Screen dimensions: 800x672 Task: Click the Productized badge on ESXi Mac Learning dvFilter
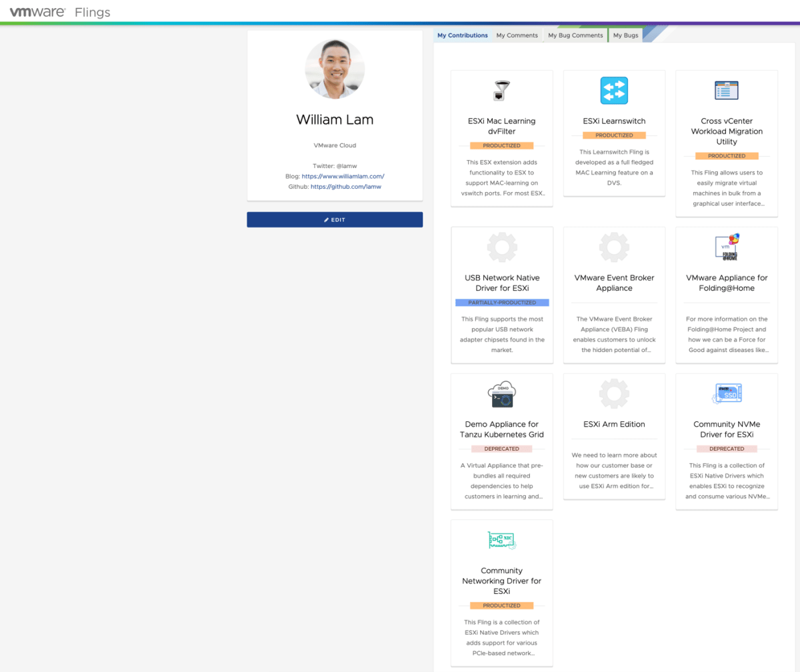(x=502, y=145)
